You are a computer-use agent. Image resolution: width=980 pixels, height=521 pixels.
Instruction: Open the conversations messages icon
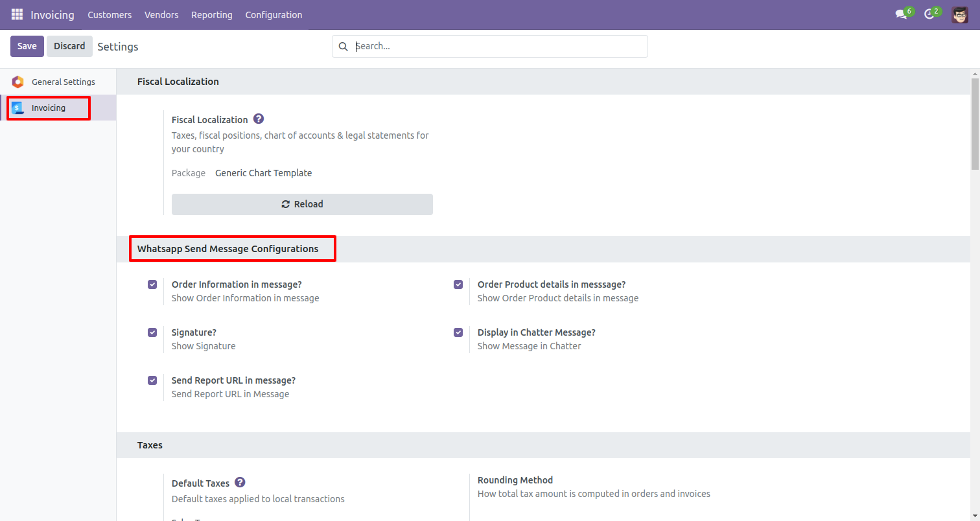[900, 14]
